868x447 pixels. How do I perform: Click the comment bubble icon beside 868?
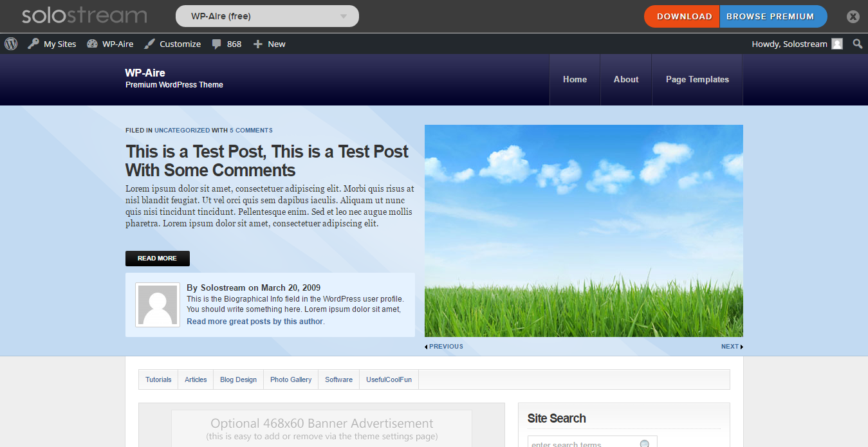(217, 44)
